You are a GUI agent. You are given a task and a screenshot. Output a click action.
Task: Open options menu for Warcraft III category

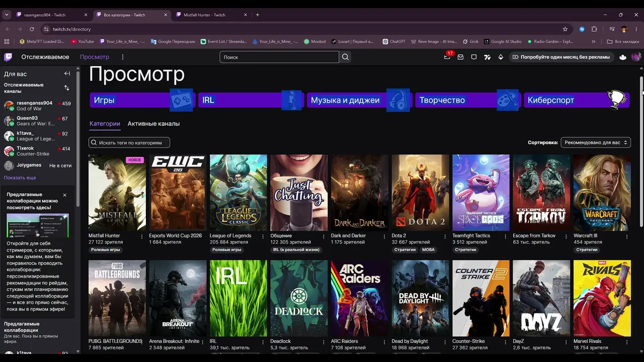(x=627, y=236)
